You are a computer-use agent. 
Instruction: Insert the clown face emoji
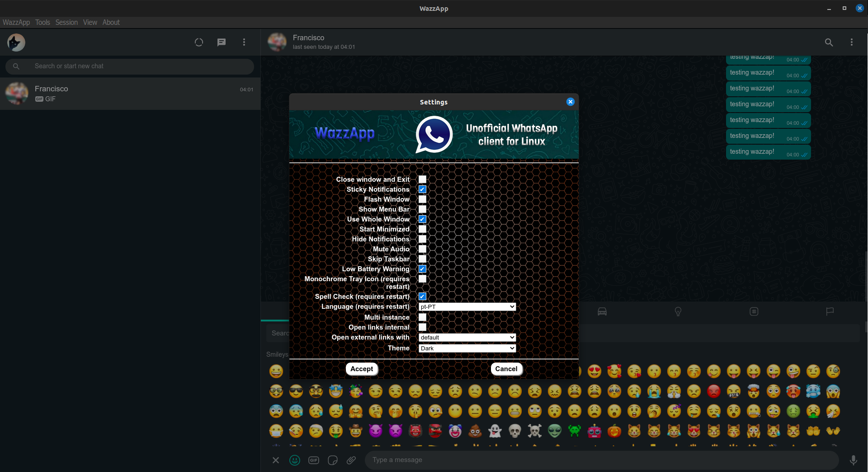pyautogui.click(x=455, y=431)
